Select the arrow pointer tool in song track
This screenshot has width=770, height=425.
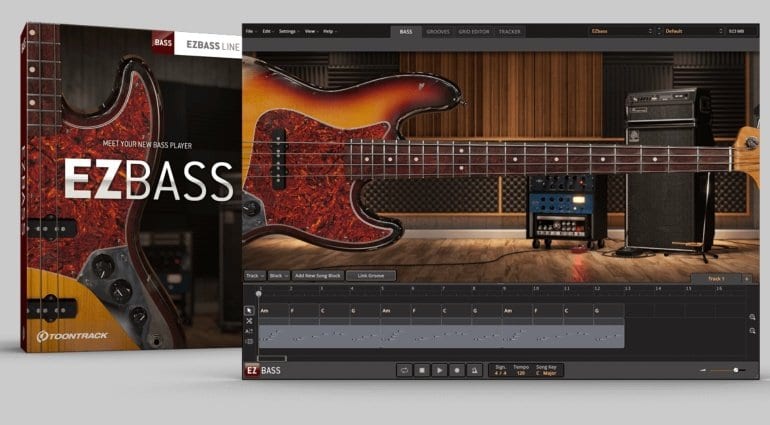249,311
